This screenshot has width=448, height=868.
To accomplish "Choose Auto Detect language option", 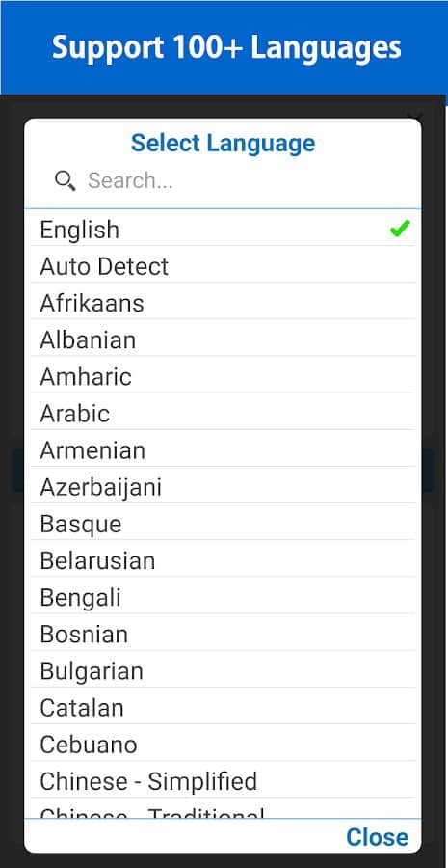I will pos(223,266).
